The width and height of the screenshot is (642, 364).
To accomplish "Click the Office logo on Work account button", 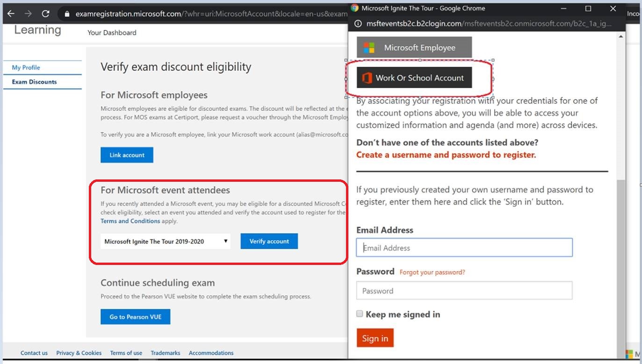I will pos(367,78).
